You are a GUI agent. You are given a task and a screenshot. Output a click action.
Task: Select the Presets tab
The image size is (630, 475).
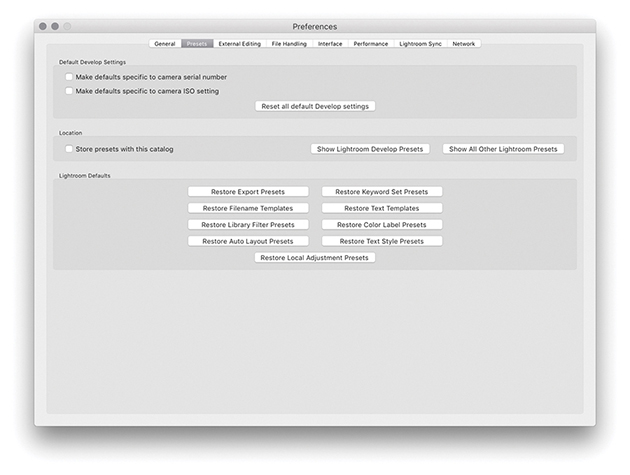point(197,44)
